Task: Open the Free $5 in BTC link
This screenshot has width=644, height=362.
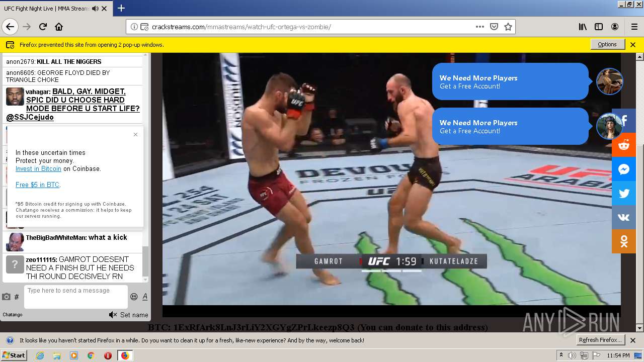Action: pyautogui.click(x=37, y=185)
